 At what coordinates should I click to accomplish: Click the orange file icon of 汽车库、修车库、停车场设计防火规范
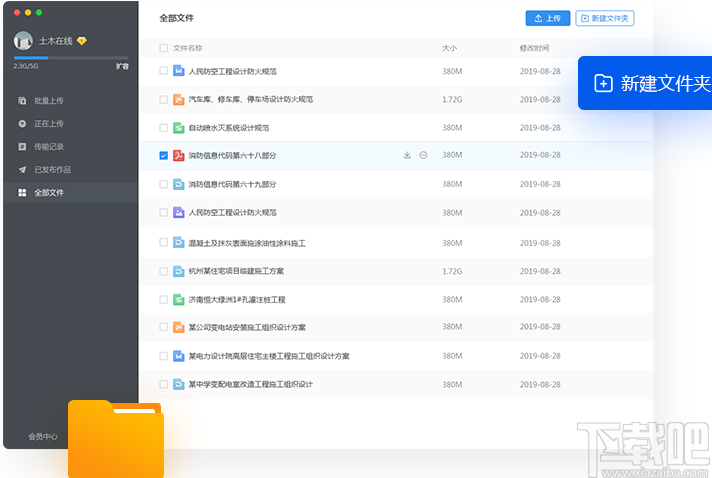[178, 99]
